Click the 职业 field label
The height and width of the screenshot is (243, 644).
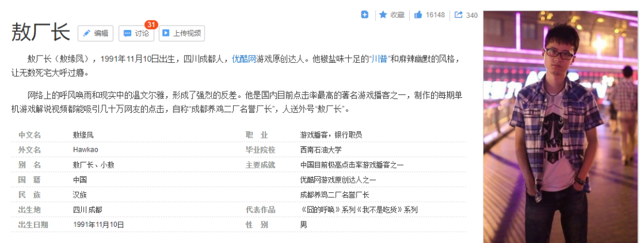256,135
